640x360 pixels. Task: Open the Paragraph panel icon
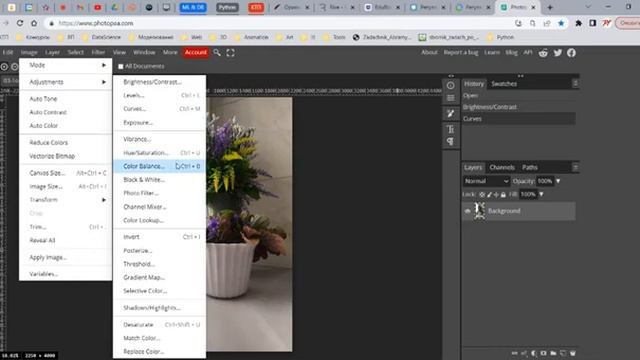click(451, 141)
